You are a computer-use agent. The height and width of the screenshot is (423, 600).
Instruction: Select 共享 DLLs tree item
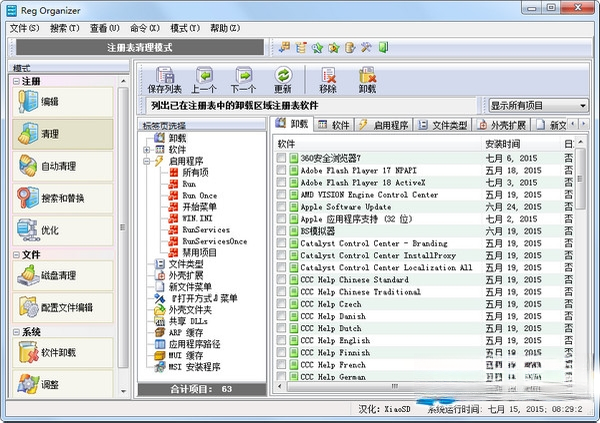click(188, 321)
